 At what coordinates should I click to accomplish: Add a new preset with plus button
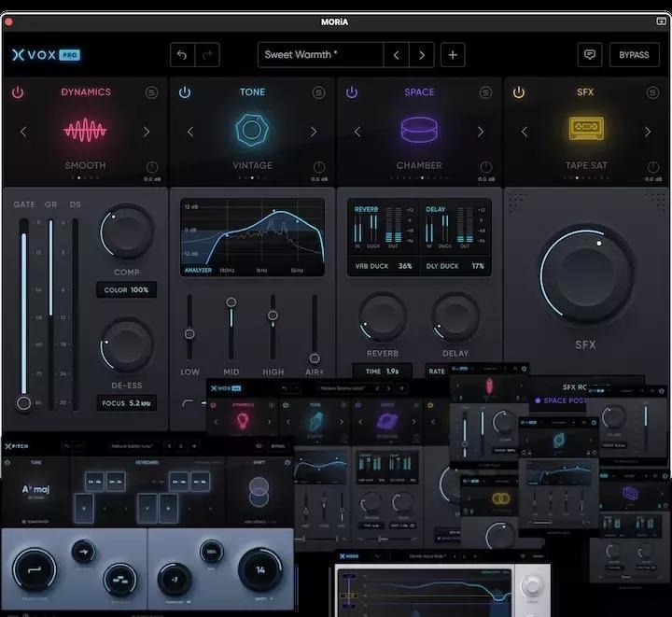453,55
